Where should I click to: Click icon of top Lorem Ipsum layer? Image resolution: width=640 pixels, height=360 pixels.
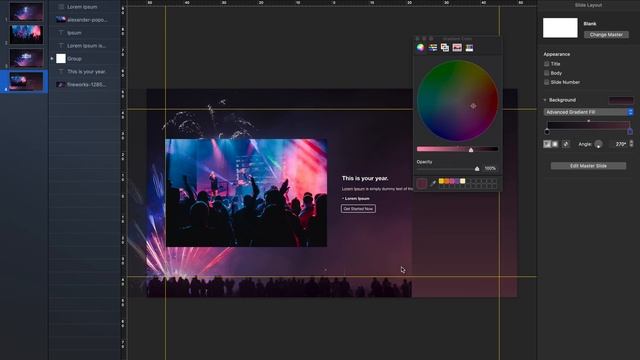pos(61,7)
